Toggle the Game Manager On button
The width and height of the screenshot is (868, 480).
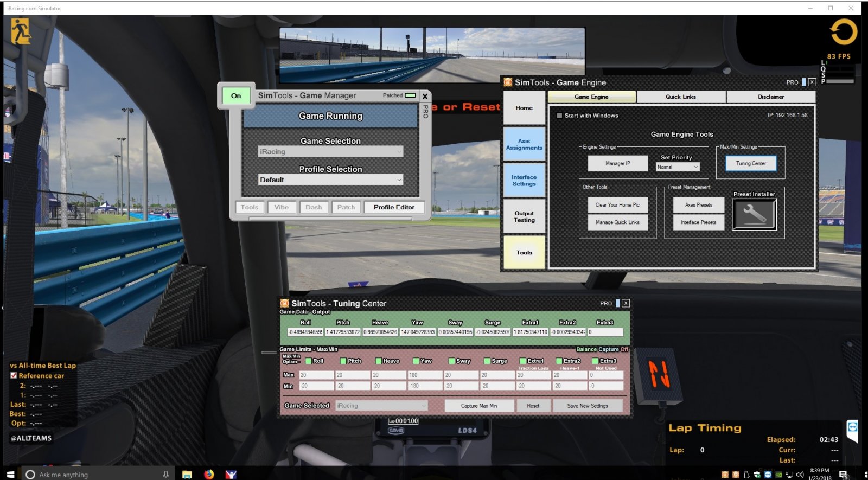(x=236, y=96)
